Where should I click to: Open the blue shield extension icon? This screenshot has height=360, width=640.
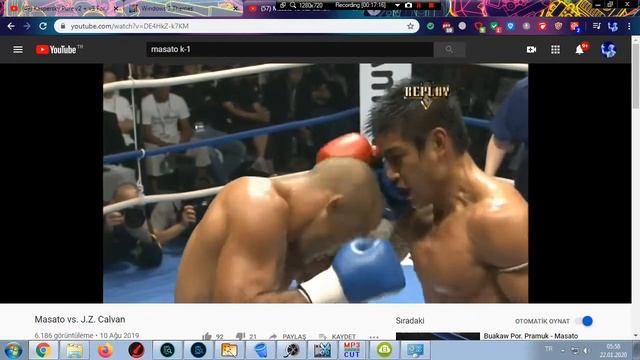pyautogui.click(x=510, y=26)
